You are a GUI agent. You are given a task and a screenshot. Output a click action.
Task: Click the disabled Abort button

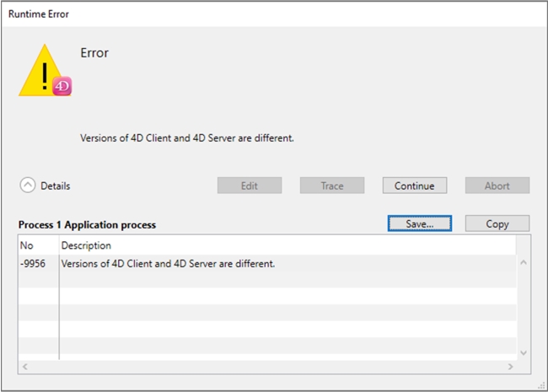pyautogui.click(x=497, y=185)
